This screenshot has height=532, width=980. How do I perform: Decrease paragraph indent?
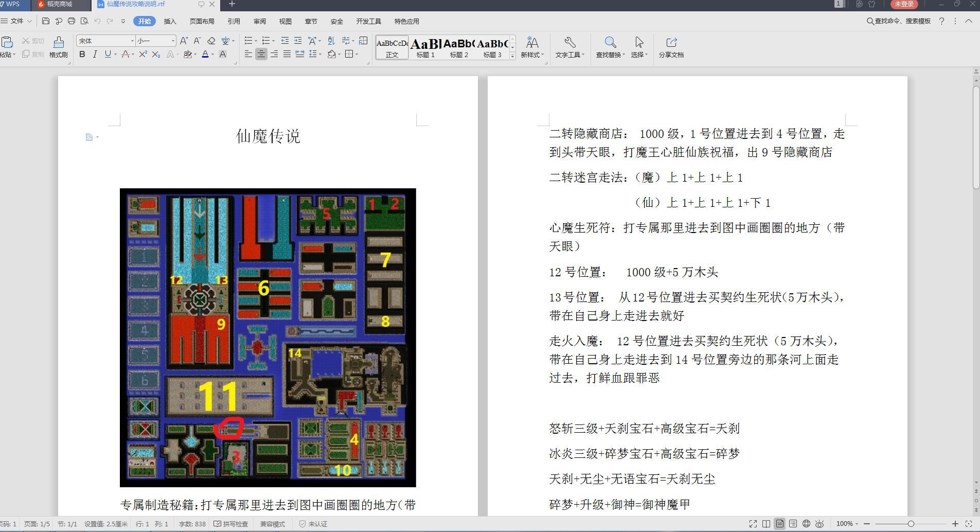284,41
